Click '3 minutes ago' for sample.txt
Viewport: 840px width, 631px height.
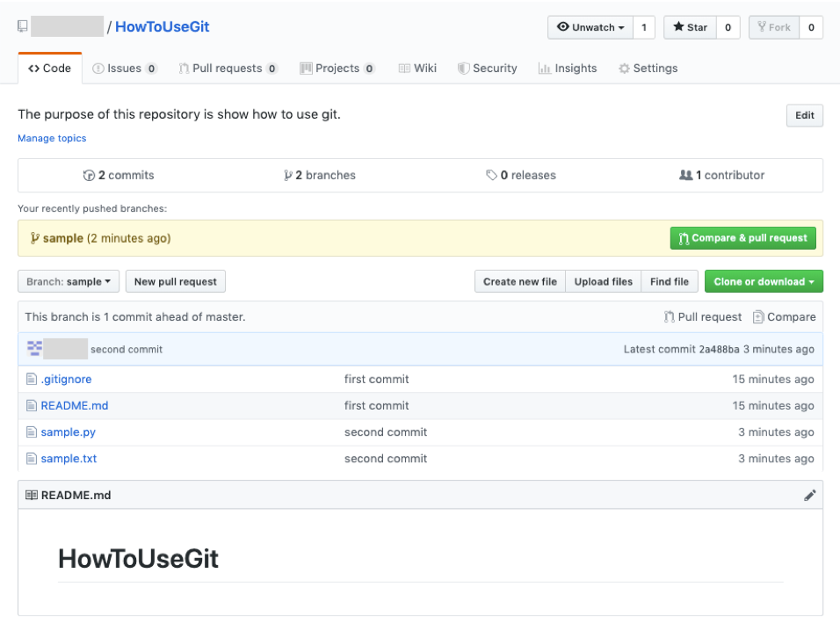coord(776,459)
